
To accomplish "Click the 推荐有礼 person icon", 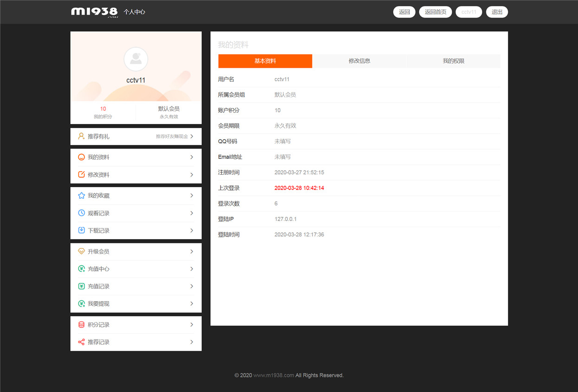I will [81, 137].
